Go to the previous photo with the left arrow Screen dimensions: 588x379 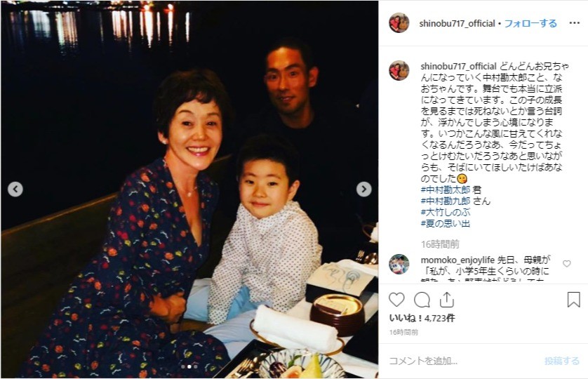click(15, 189)
